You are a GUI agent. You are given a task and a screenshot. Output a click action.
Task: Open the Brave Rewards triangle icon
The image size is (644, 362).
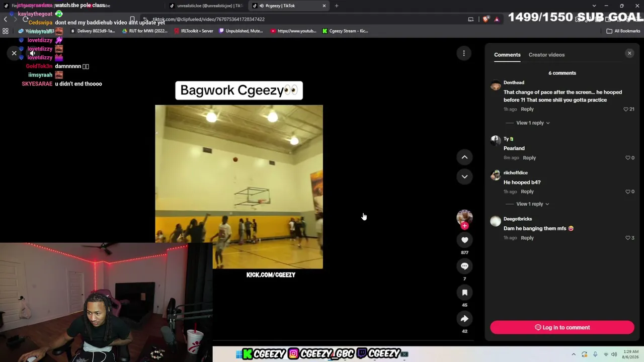[x=497, y=19]
